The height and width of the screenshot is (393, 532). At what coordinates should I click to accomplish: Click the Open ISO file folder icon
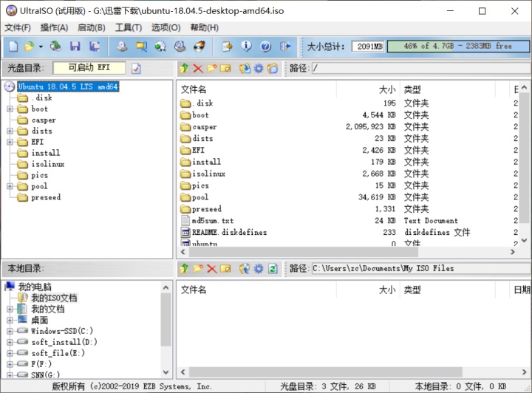coord(29,46)
